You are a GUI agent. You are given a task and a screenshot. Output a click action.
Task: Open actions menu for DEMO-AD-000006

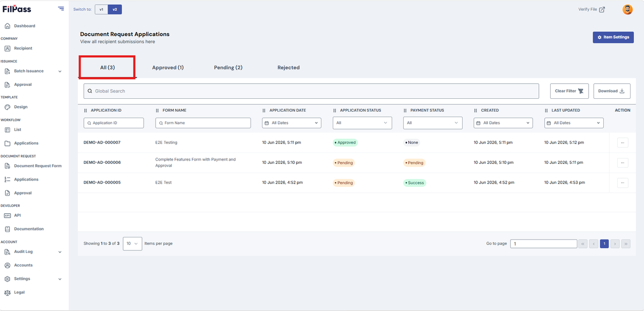click(x=623, y=163)
